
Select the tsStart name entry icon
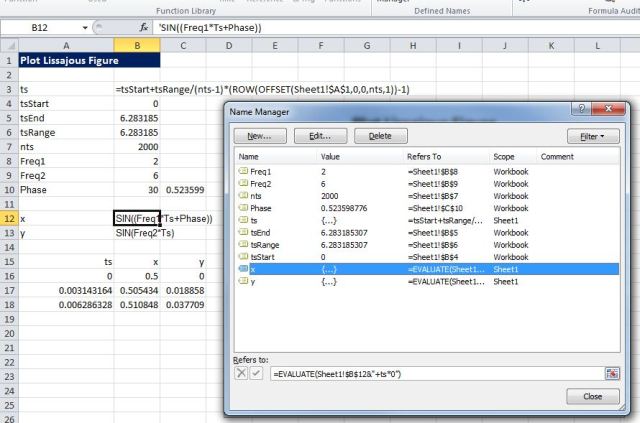243,255
